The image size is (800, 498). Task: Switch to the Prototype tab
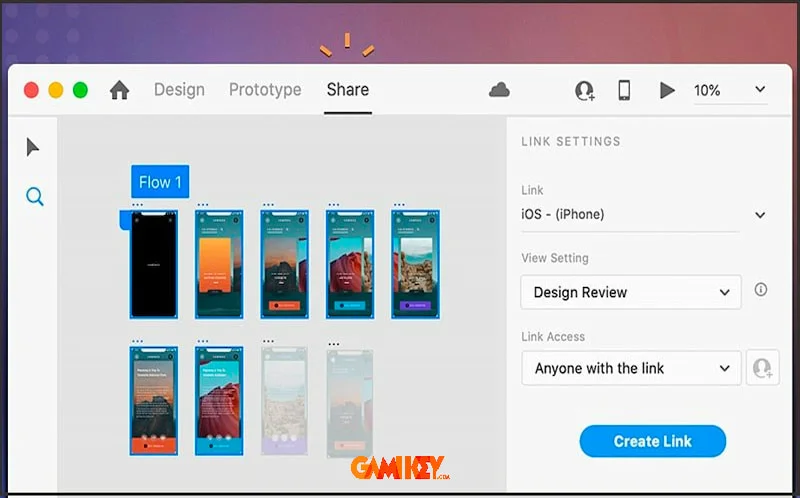click(265, 90)
